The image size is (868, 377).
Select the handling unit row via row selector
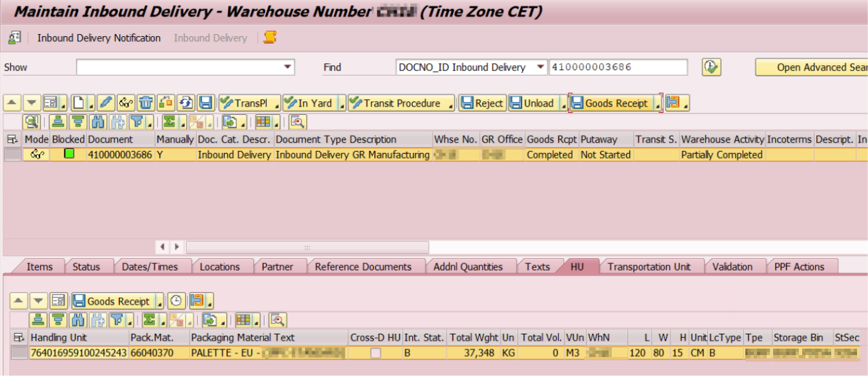coord(20,353)
